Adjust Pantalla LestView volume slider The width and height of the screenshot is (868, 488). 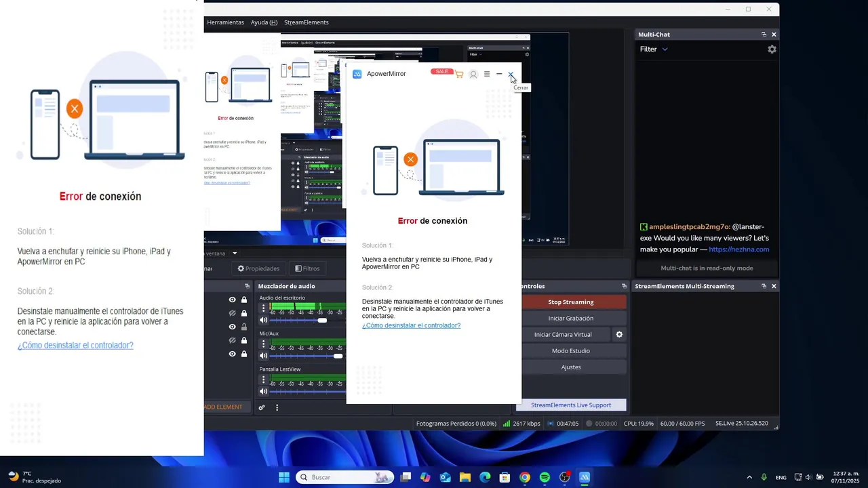click(307, 392)
